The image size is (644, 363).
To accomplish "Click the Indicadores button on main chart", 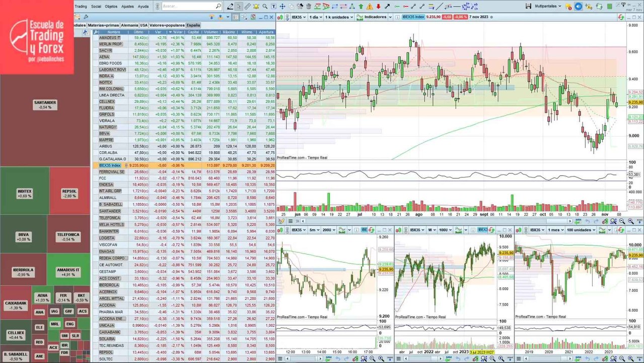I will tap(371, 17).
